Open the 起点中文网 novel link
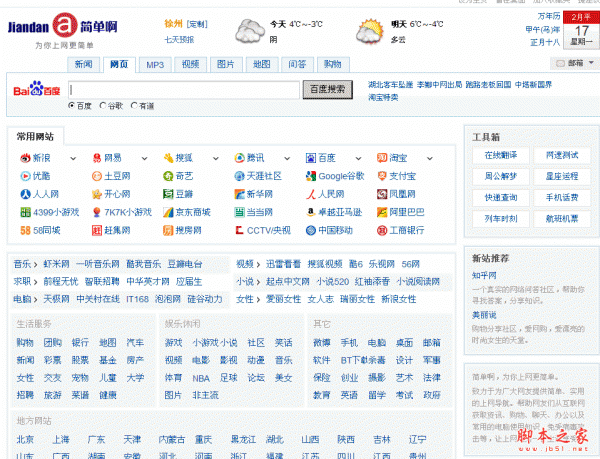This screenshot has height=459, width=600. pos(287,282)
